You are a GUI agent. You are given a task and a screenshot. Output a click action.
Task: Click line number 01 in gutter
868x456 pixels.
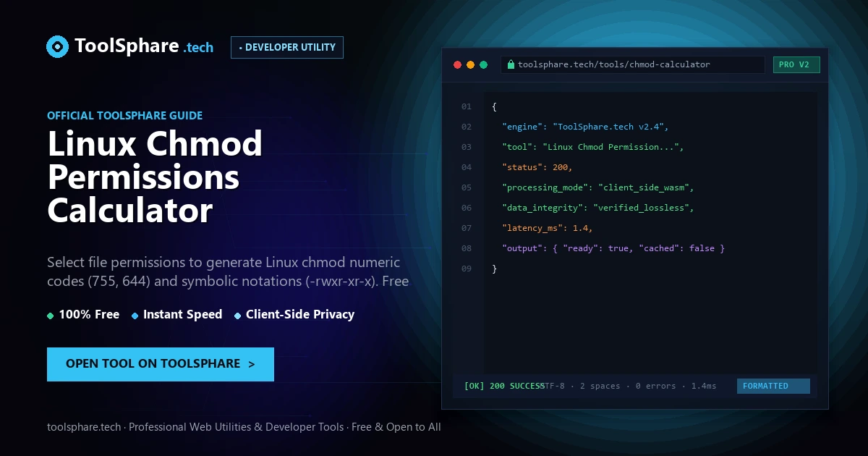coord(467,106)
